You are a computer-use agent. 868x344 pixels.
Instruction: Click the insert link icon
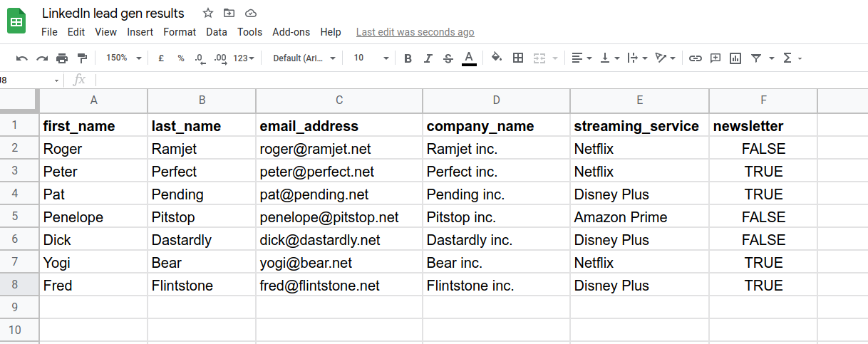point(696,58)
